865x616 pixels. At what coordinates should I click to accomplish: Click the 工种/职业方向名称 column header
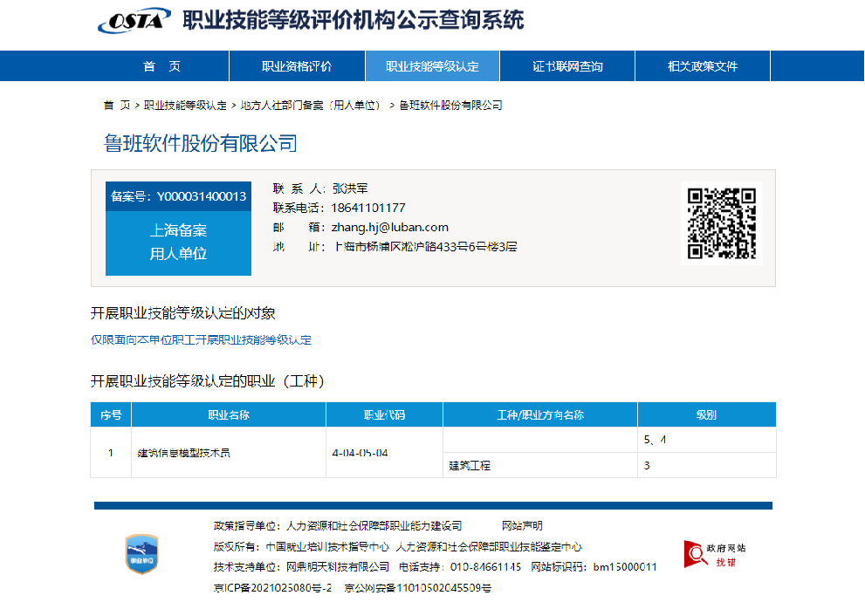point(540,414)
